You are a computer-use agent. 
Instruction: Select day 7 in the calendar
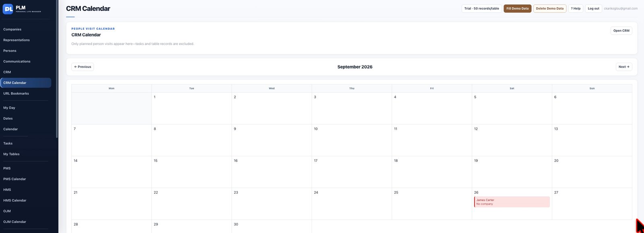[111, 140]
